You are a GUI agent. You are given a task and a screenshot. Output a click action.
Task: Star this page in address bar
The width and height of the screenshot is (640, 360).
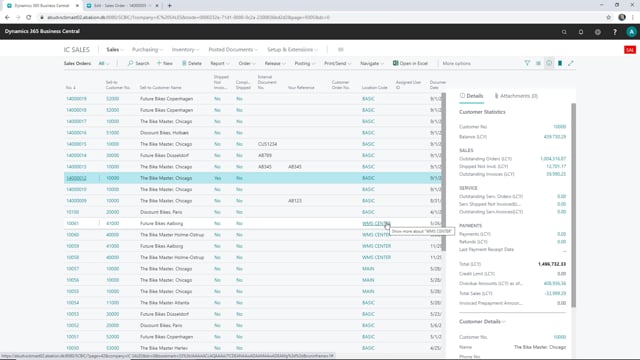[609, 17]
